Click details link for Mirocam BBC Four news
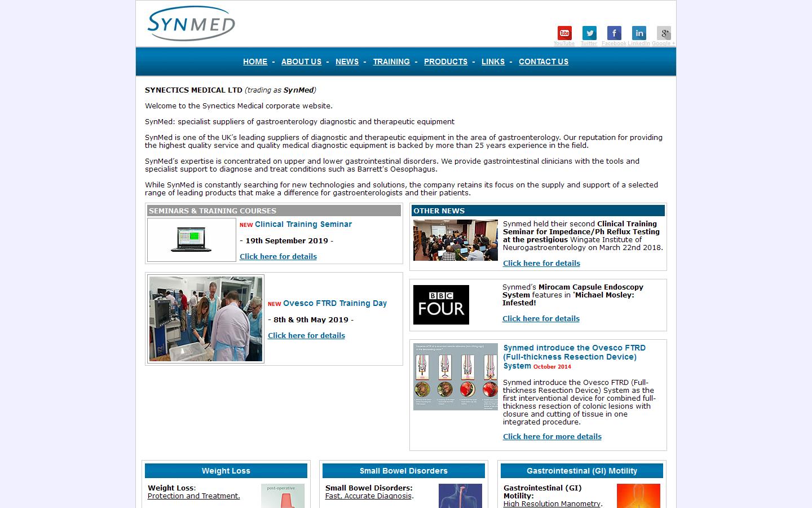 (x=541, y=318)
